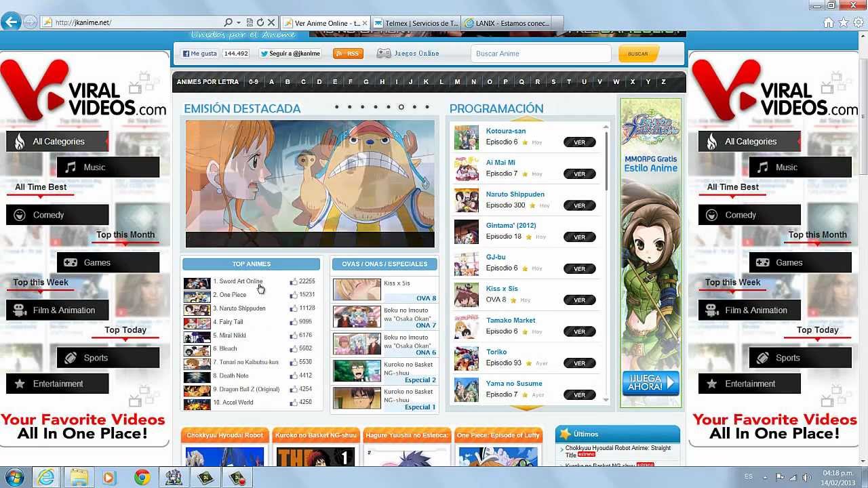Click Chokkyuu Hyoudai Robot card header
The image size is (868, 488).
[x=224, y=435]
